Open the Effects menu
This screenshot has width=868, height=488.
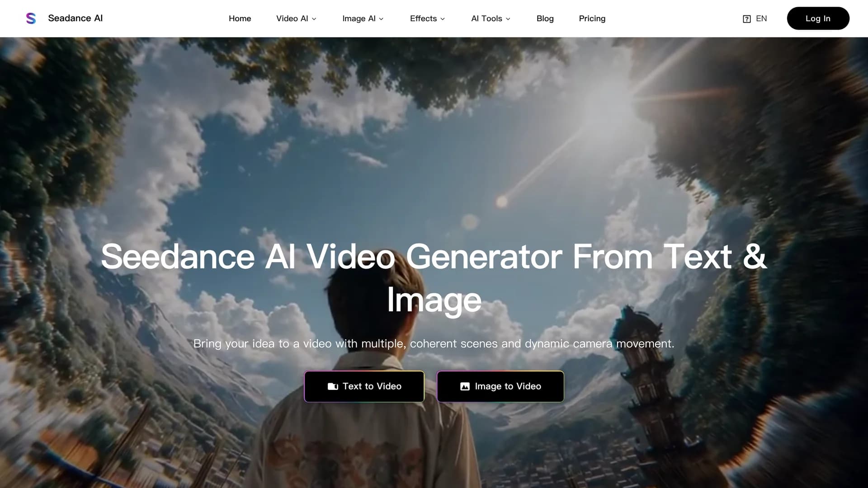click(427, 19)
